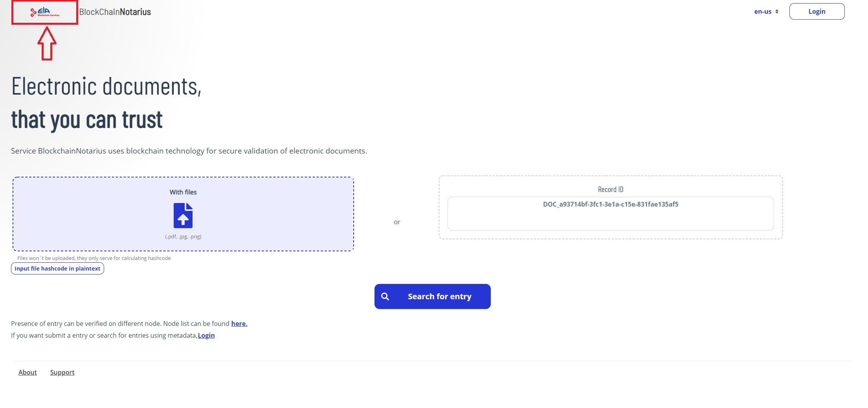Click the "Files won't be uploaded" note
Screen dimensions: 868x408
tap(94, 258)
